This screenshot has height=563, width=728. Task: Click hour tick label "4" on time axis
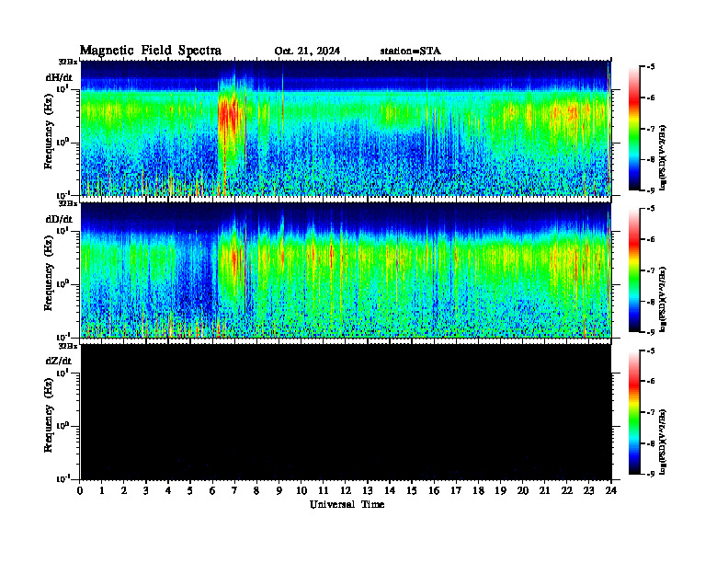pos(168,490)
